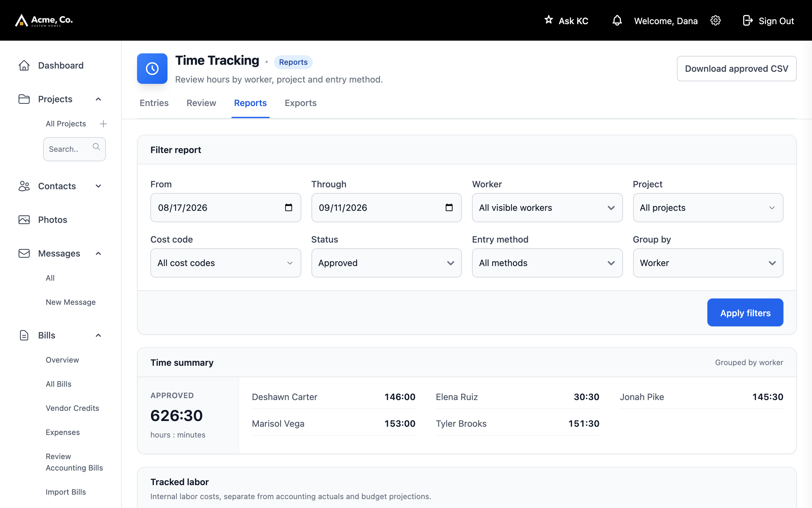
Task: Select the Reports tab
Action: click(250, 103)
